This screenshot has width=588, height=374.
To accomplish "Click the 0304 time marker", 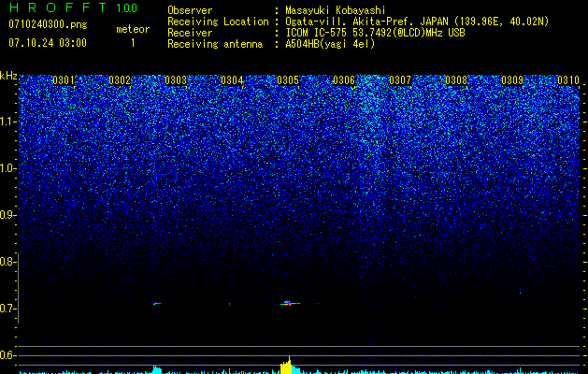I will pos(232,80).
